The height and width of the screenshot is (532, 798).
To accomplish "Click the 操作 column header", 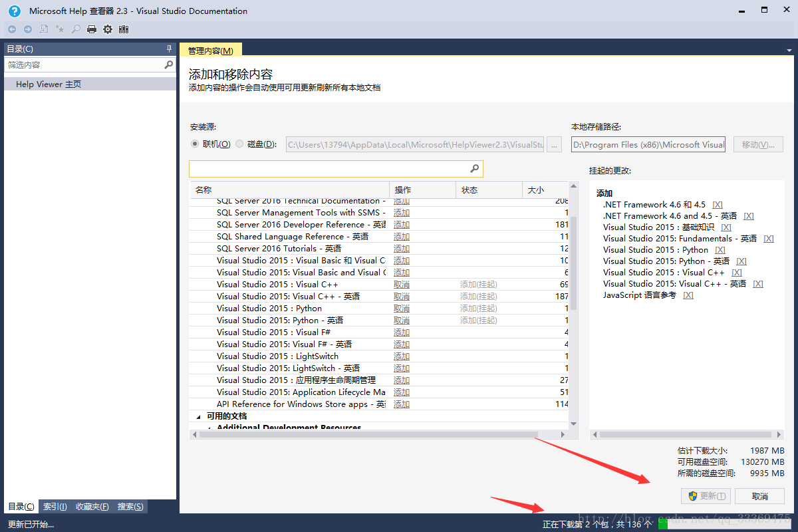I will 423,190.
